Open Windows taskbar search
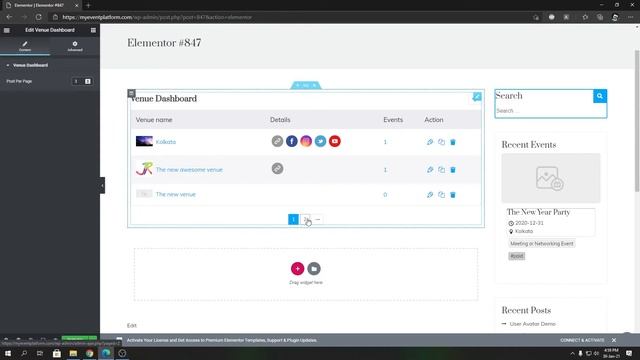640x360 pixels. click(x=24, y=353)
